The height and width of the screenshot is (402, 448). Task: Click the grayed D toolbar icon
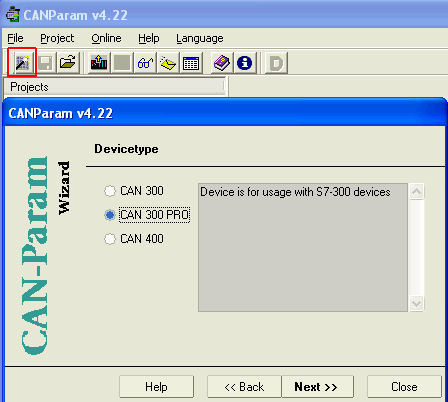276,63
